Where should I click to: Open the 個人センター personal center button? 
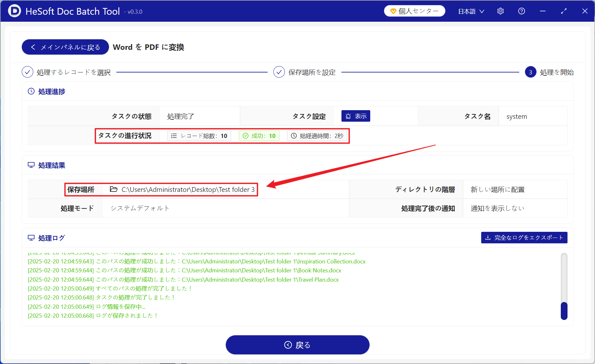point(414,11)
